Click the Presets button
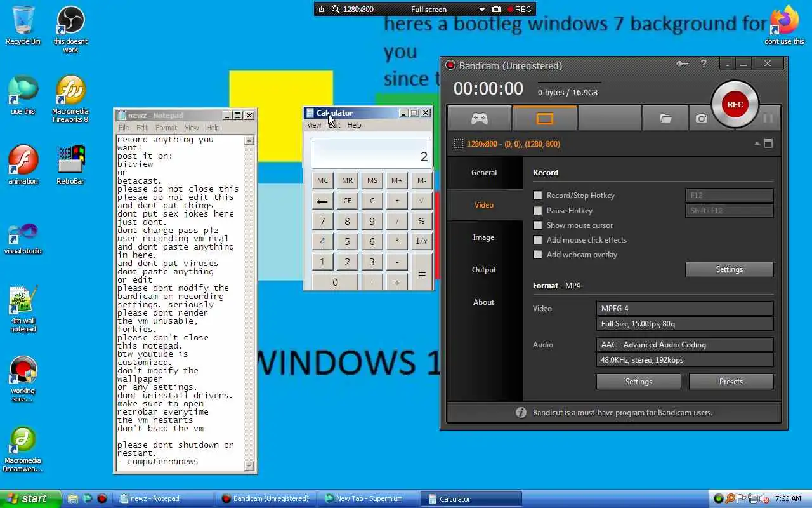 point(731,382)
